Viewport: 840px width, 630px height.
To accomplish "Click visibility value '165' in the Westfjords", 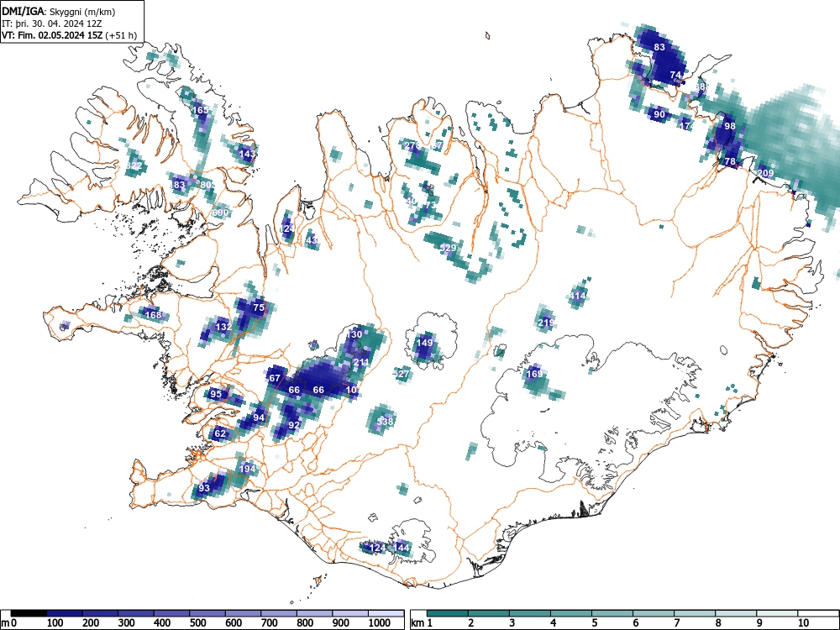I will (200, 110).
